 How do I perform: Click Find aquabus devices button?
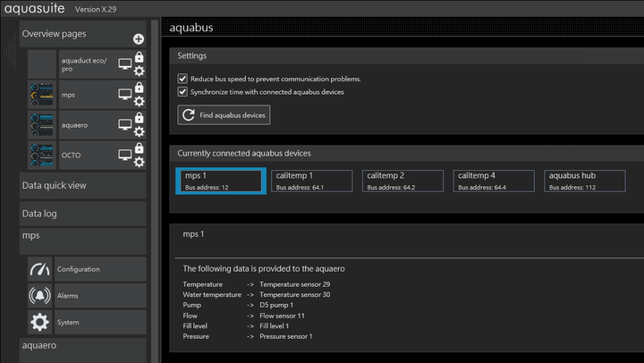pyautogui.click(x=224, y=115)
